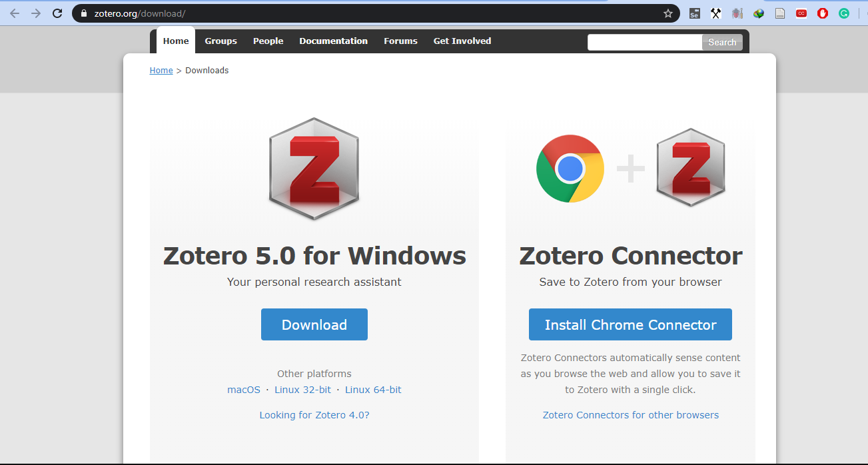868x465 pixels.
Task: Click the blank page extension icon
Action: click(780, 13)
